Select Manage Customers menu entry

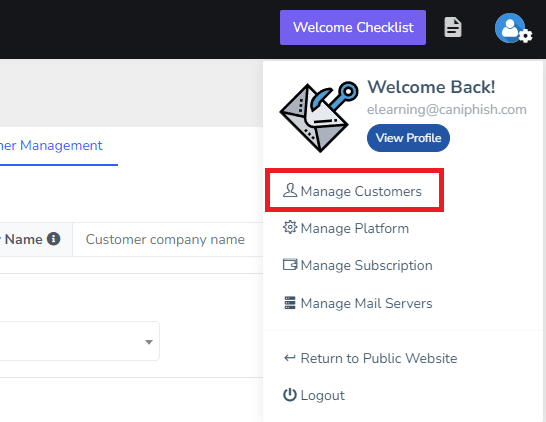[x=354, y=190]
